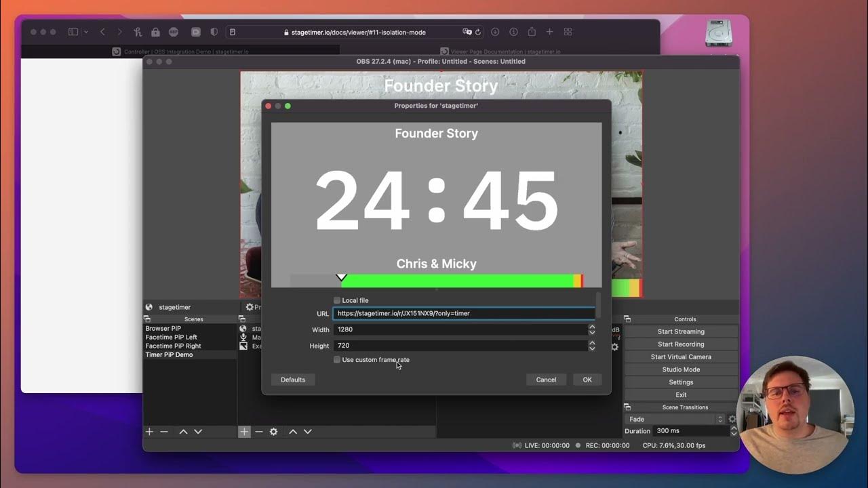Open Safari share icon
Viewport: 868px width, 488px height.
(x=532, y=32)
